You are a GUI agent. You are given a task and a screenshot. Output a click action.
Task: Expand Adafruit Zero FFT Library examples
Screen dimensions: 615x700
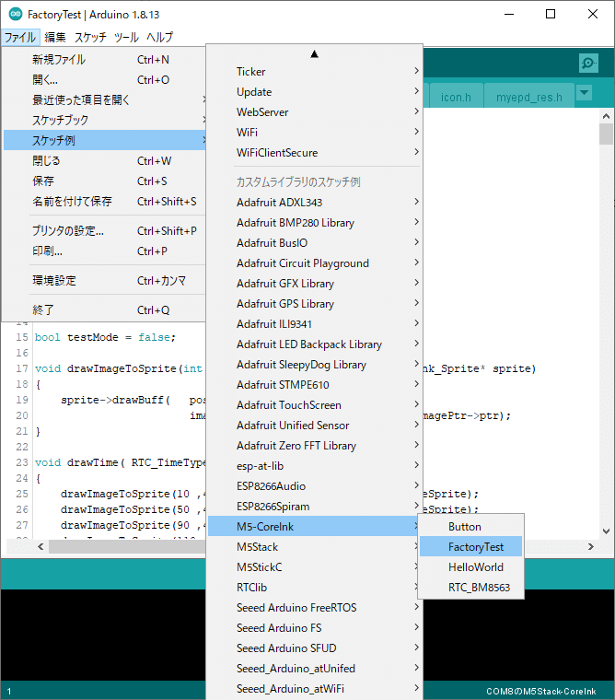coord(314,446)
